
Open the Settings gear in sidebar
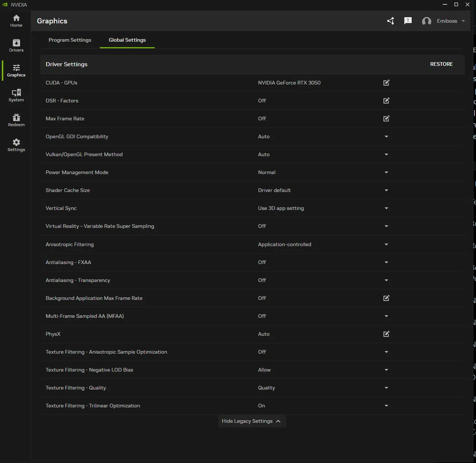(16, 145)
